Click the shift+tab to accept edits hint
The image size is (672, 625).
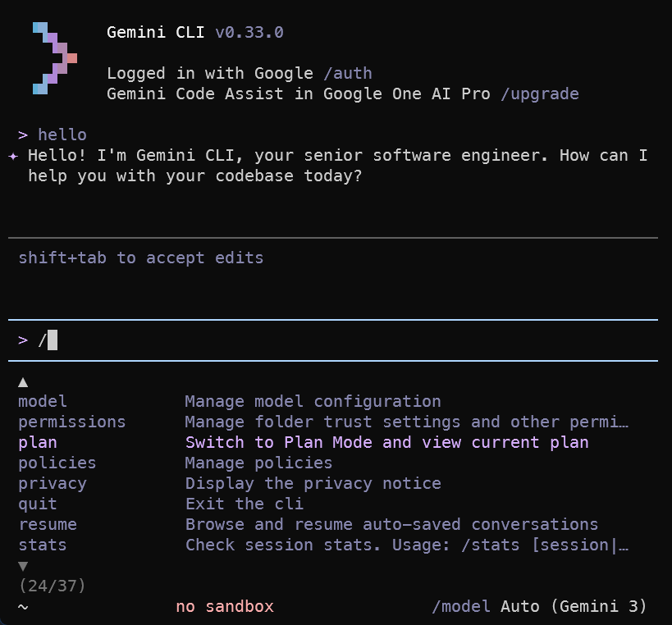tap(141, 258)
